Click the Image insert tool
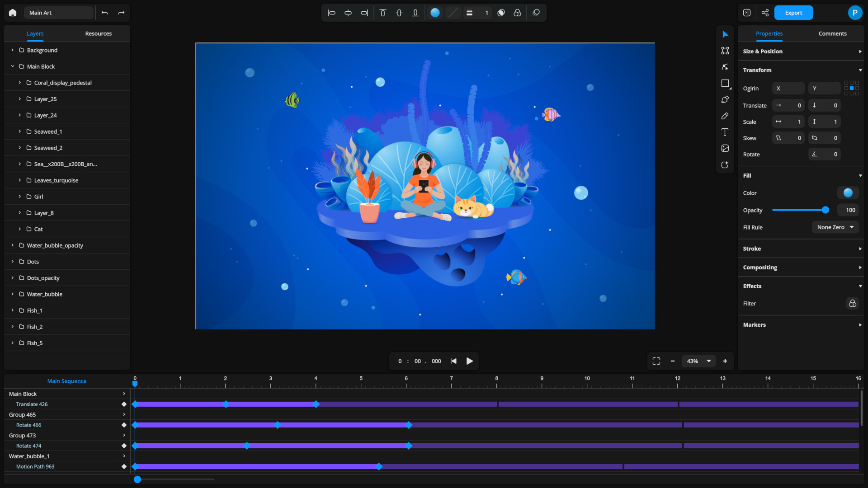Image resolution: width=868 pixels, height=488 pixels. click(725, 148)
